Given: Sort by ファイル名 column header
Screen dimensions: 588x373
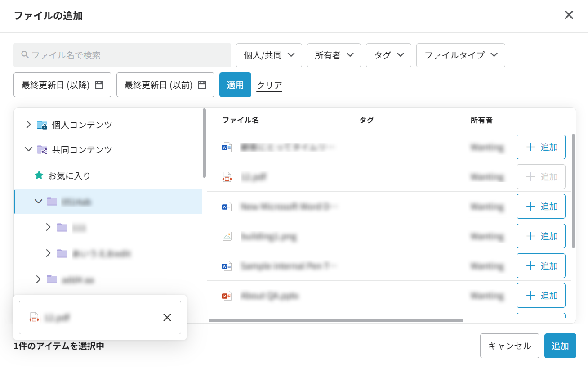Looking at the screenshot, I should [x=241, y=120].
